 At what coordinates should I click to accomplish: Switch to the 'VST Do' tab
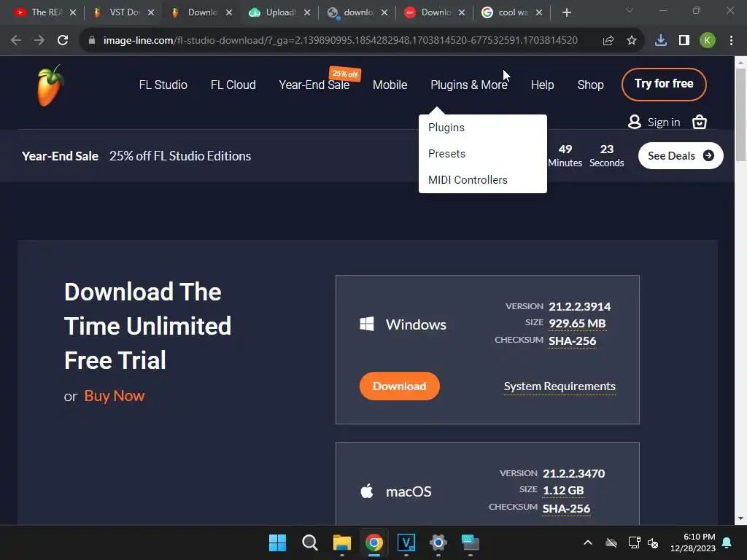coord(123,12)
